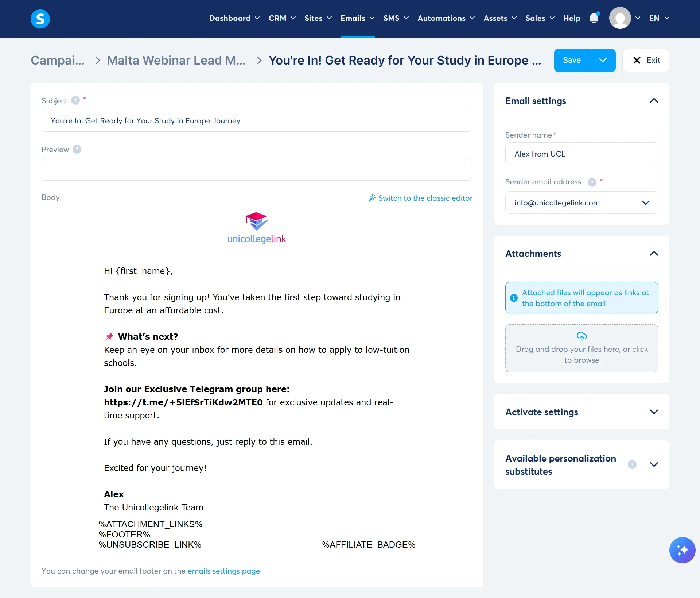
Task: Expand Available personalization substitutes
Action: (x=654, y=464)
